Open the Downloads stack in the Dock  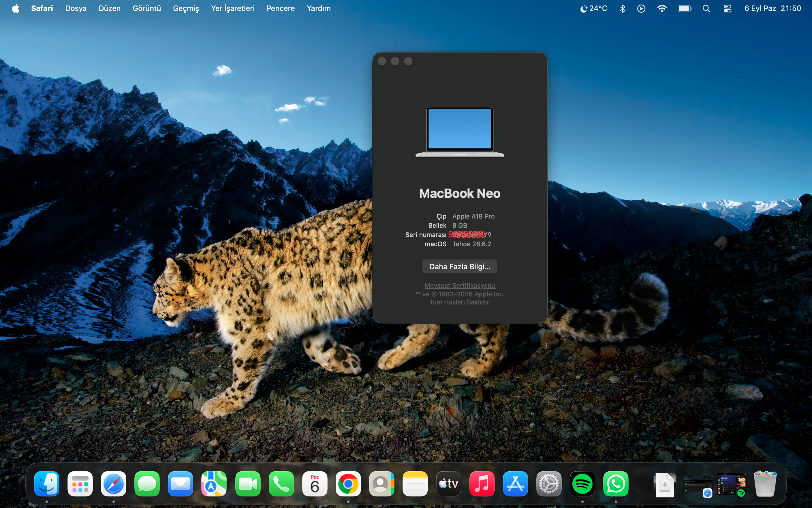click(x=665, y=484)
